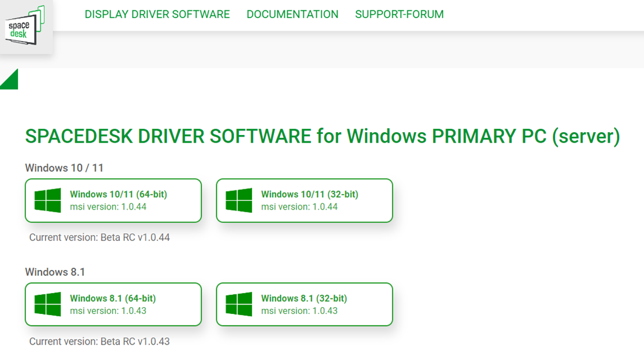
Task: Click the 'Windows 8.1' section label
Action: [x=55, y=272]
